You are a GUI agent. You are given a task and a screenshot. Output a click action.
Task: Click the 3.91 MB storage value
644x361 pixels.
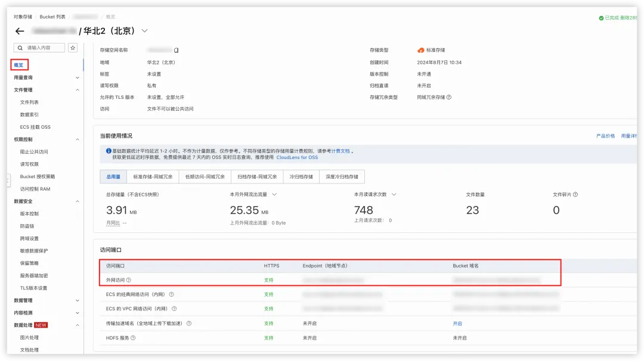pyautogui.click(x=121, y=210)
